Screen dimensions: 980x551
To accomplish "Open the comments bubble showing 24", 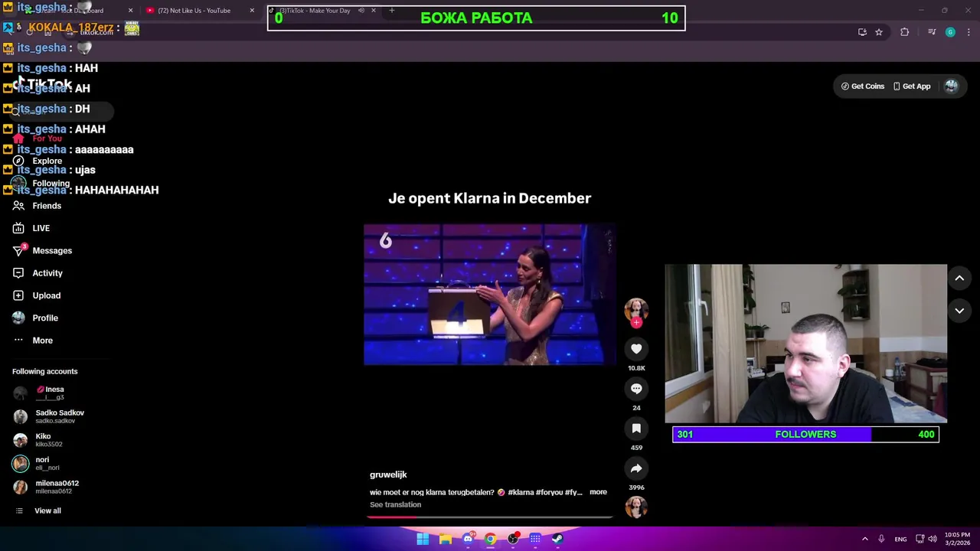I will (636, 389).
